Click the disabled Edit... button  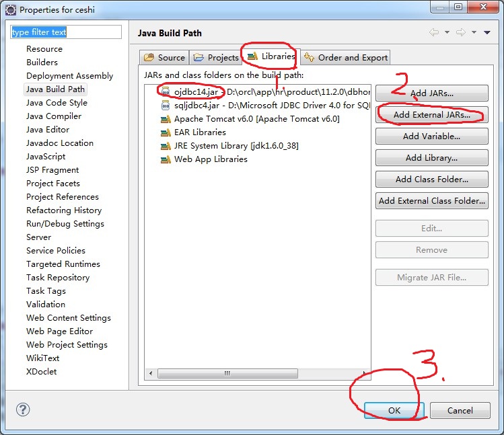tap(432, 229)
